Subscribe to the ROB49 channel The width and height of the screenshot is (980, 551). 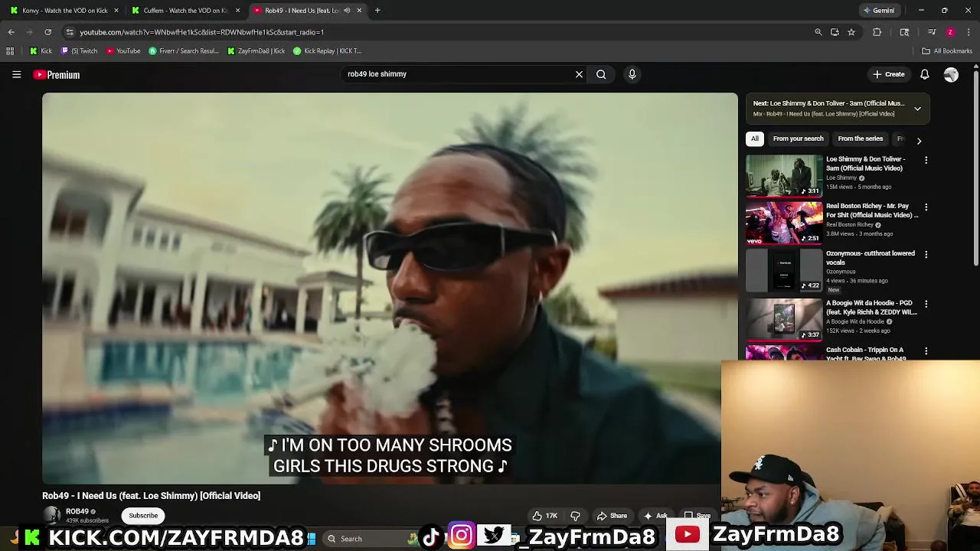click(143, 515)
